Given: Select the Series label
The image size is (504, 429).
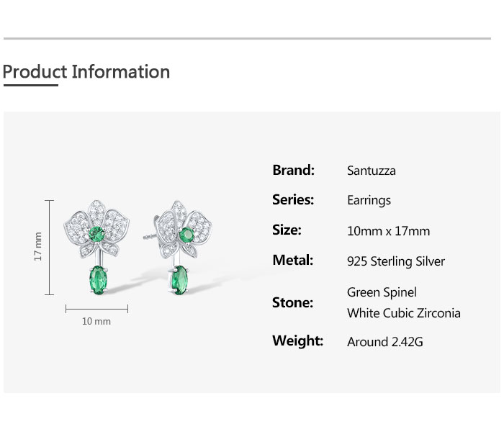Looking at the screenshot, I should pyautogui.click(x=293, y=200).
